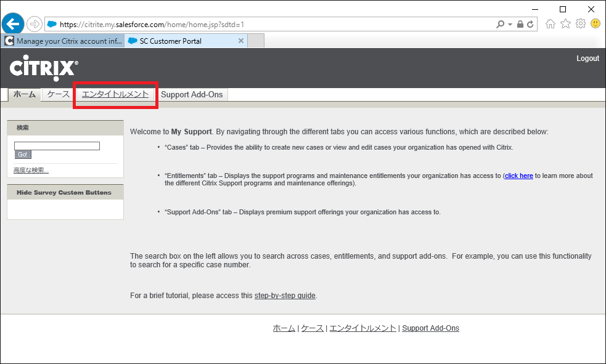Click the address bar search magnifier icon

[x=500, y=24]
